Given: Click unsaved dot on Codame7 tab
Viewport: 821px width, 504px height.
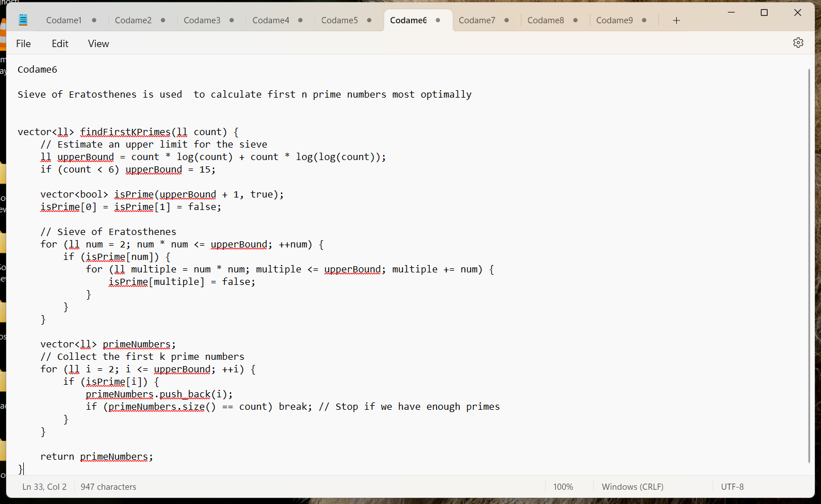Looking at the screenshot, I should click(506, 20).
